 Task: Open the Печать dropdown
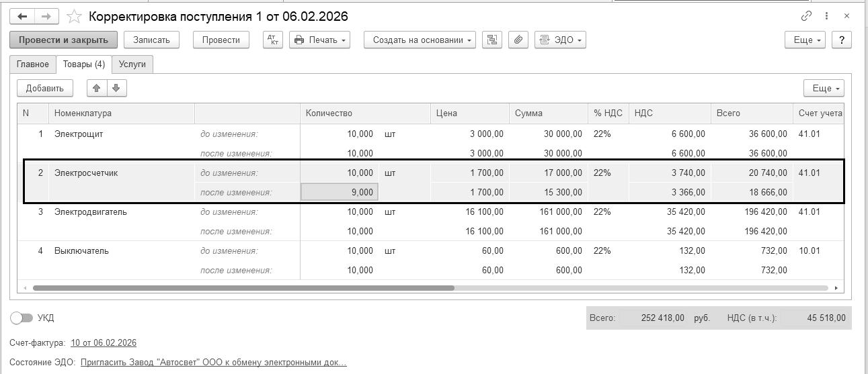320,40
